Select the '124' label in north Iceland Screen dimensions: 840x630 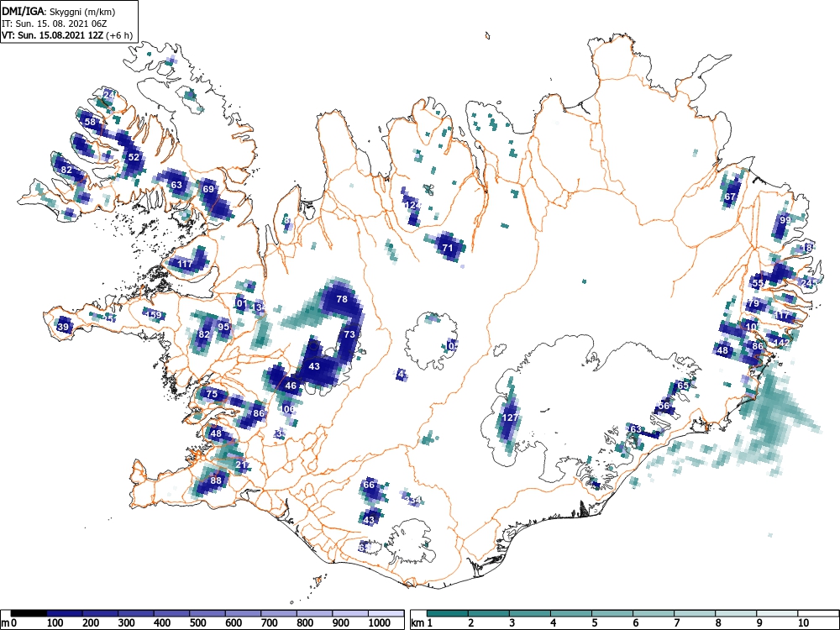pyautogui.click(x=412, y=205)
